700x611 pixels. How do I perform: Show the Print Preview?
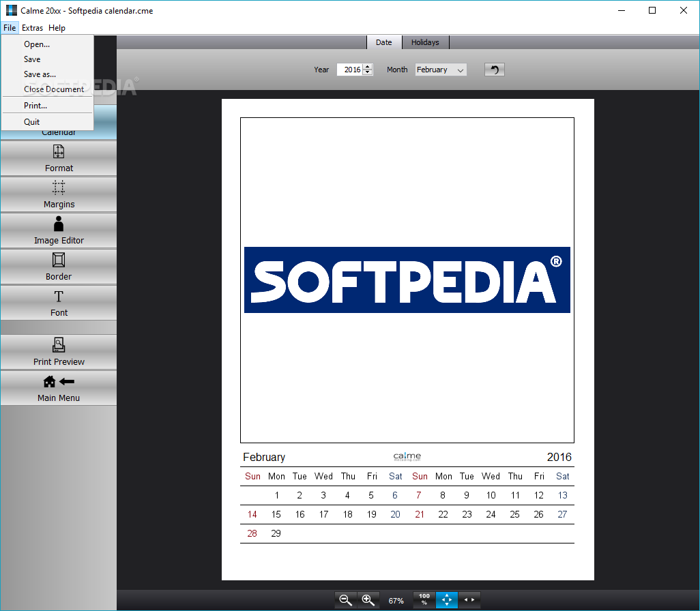(x=59, y=352)
